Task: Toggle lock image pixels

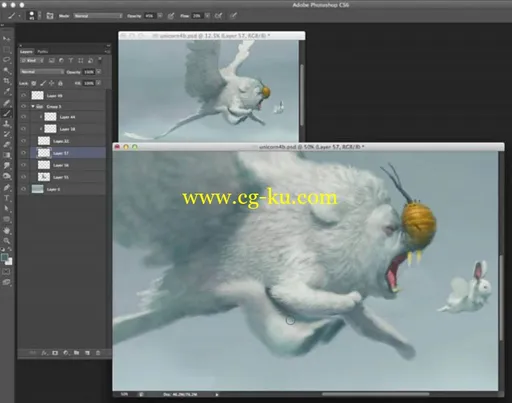Action: (43, 83)
